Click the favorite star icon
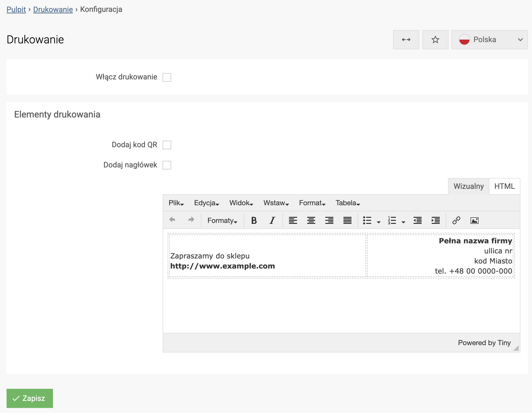The image size is (532, 413). pos(435,40)
